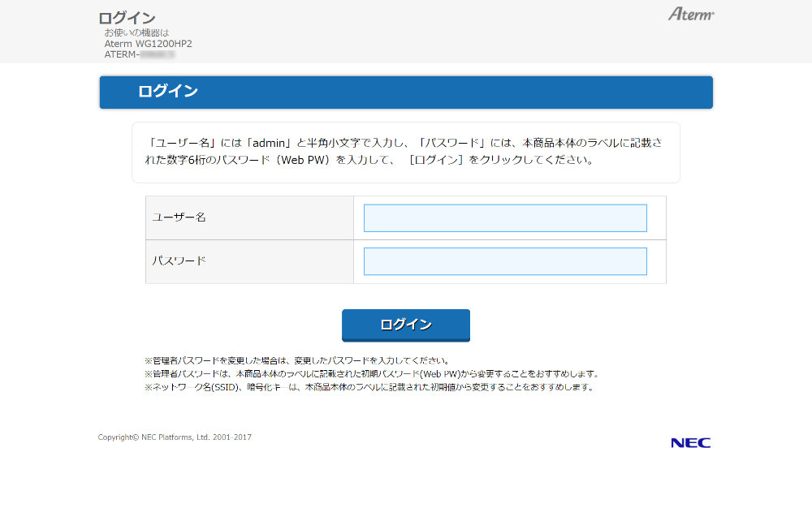Click the note about ネットワーク名(SSID)

coord(369,387)
